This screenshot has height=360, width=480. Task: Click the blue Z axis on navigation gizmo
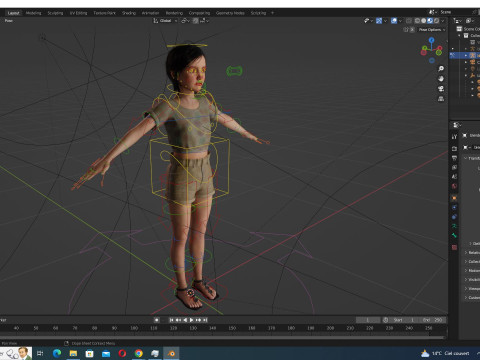tap(432, 40)
